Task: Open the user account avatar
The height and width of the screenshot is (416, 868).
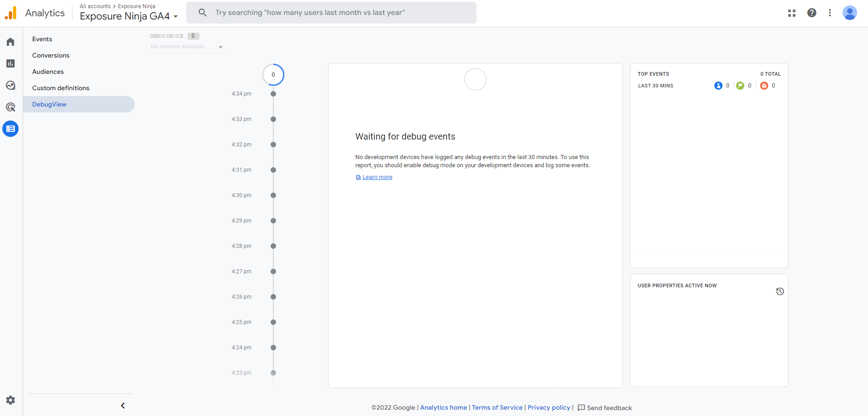Action: (x=849, y=13)
